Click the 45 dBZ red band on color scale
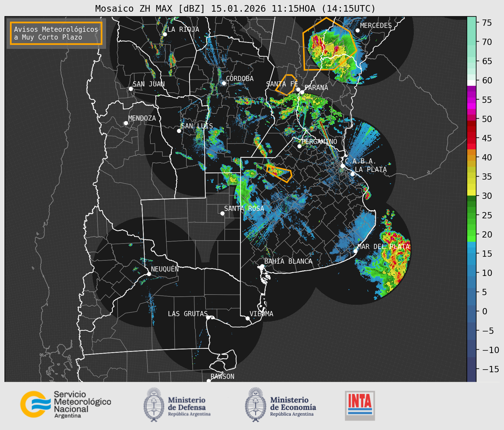 pos(471,138)
